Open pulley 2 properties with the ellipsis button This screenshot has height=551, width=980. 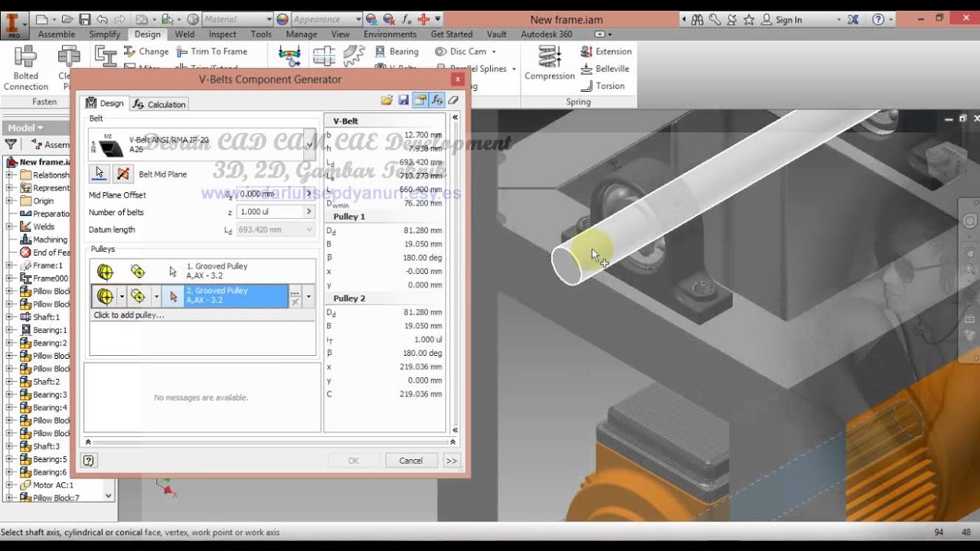(x=295, y=292)
